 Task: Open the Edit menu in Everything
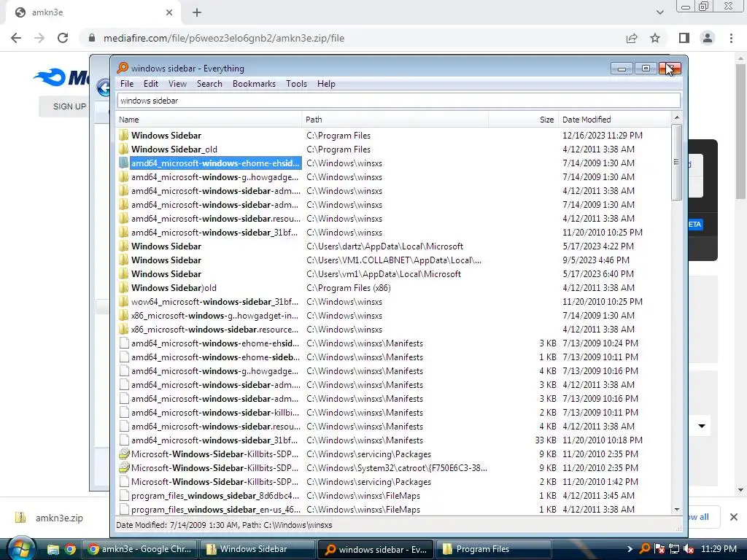click(x=150, y=84)
